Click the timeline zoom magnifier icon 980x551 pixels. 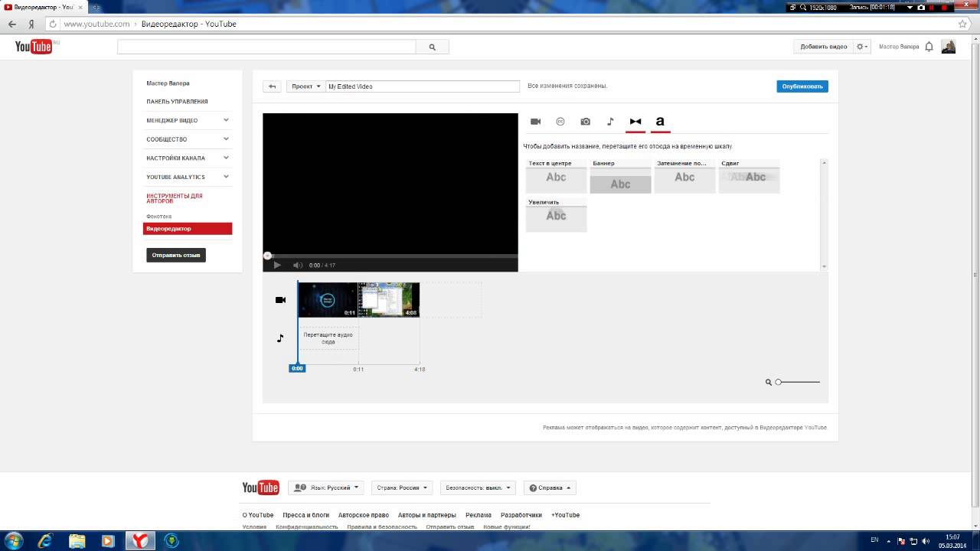(769, 382)
